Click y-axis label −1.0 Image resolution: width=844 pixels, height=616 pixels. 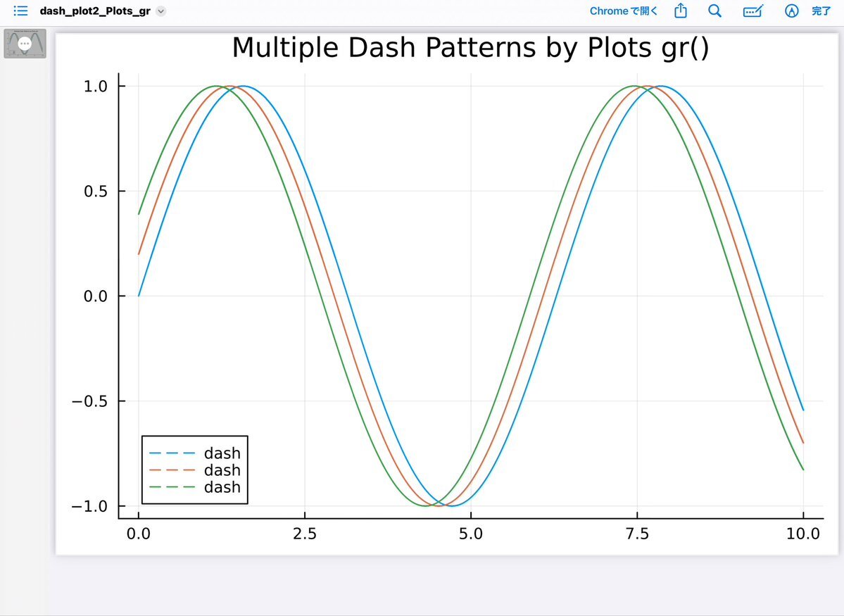click(x=90, y=506)
